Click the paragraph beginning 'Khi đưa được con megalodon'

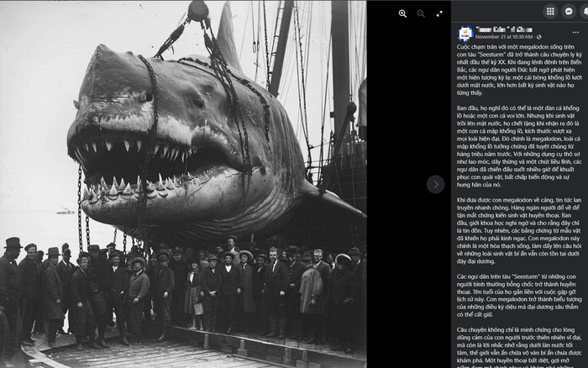click(519, 230)
